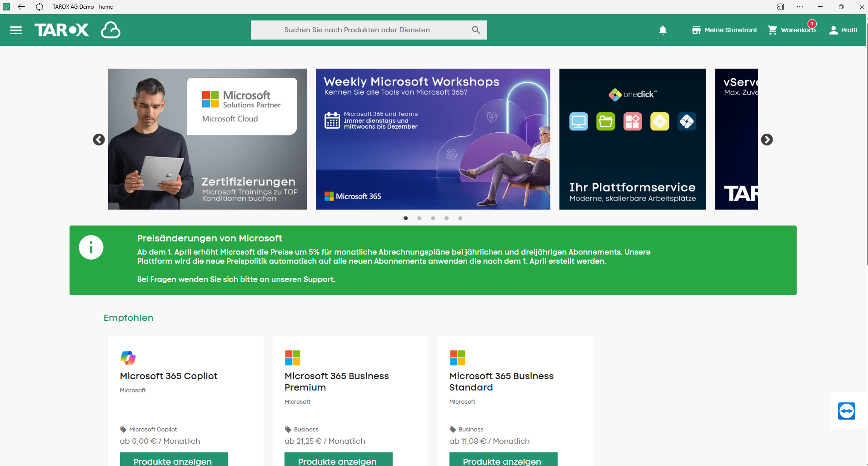868x466 pixels.
Task: Click Microsoft Copilot category tag
Action: pos(149,429)
